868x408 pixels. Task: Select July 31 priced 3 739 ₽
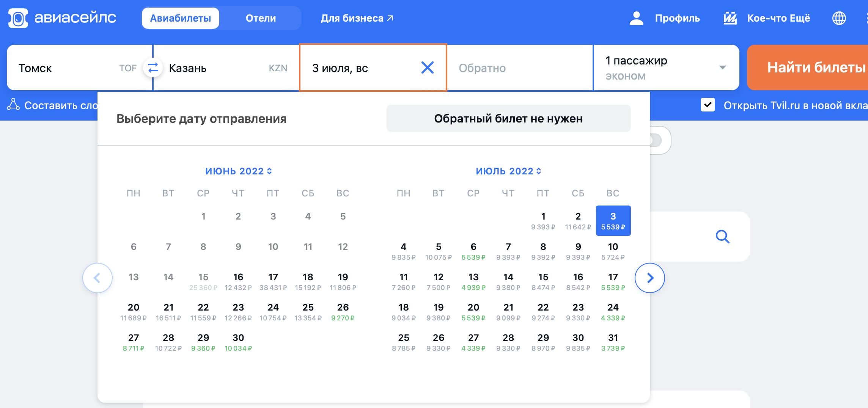click(613, 342)
